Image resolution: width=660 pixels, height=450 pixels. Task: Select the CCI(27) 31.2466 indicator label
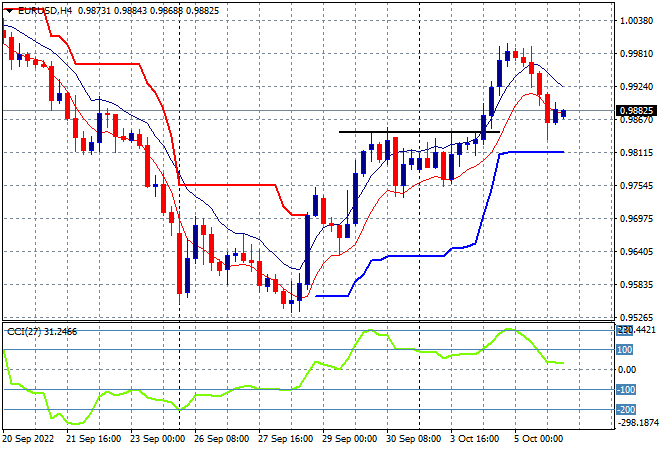(x=42, y=332)
